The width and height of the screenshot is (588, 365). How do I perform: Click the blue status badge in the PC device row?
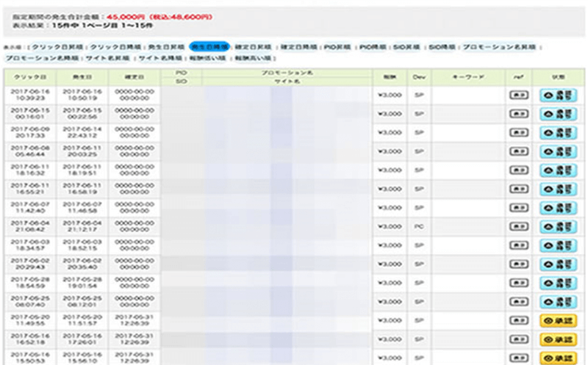click(557, 227)
